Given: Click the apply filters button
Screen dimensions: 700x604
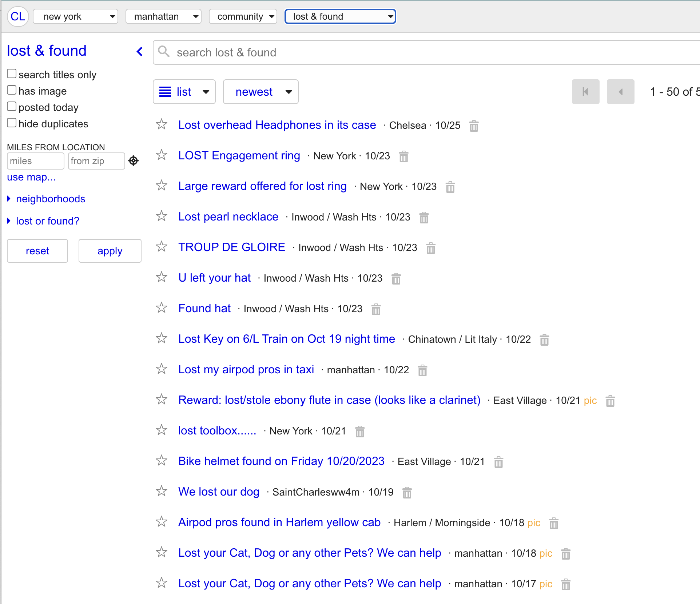Looking at the screenshot, I should tap(110, 251).
